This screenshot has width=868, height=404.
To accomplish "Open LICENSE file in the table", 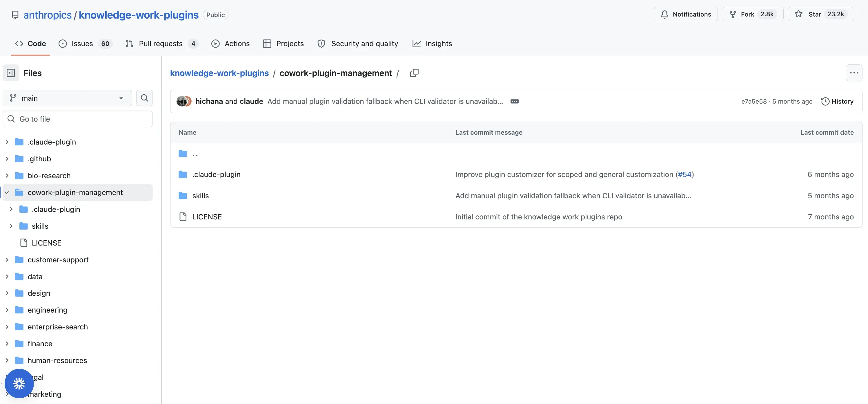I will point(207,217).
